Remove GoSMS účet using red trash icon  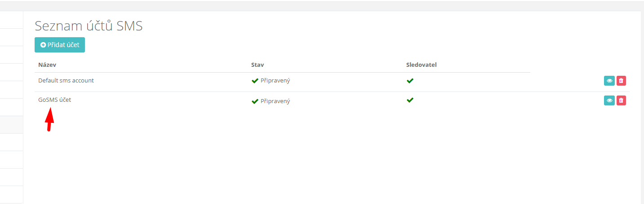621,100
